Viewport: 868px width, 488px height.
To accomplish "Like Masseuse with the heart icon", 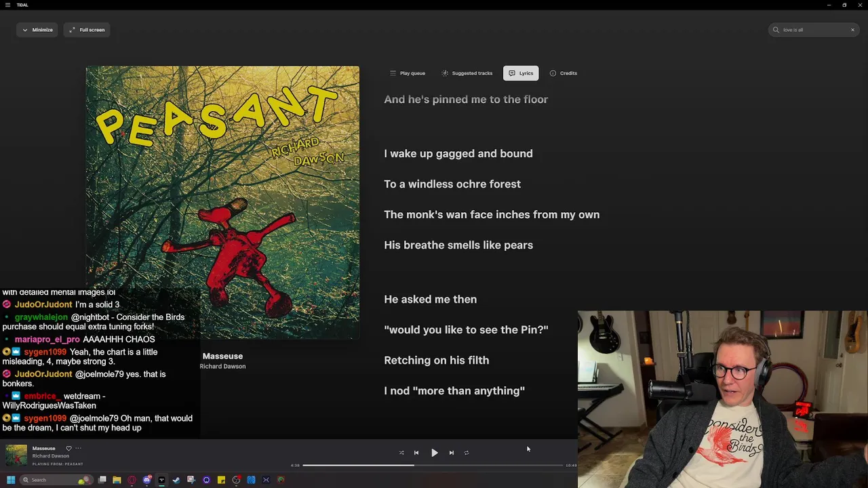I will pos(68,448).
